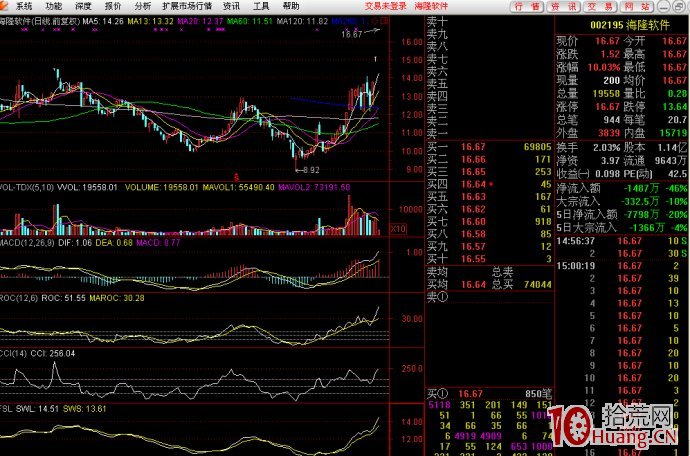
Task: Click the red 海隆软件 title in top bar
Action: point(431,6)
